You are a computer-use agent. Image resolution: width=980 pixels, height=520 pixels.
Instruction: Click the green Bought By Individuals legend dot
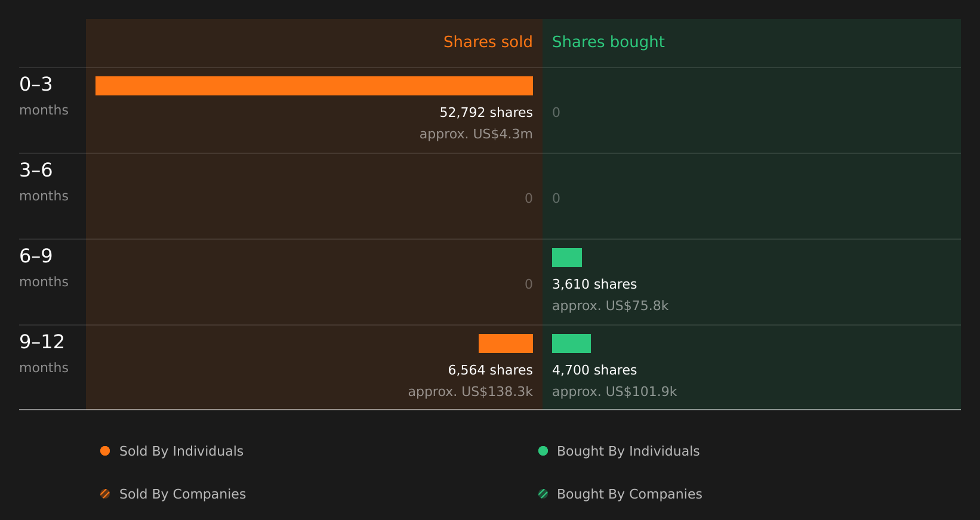click(543, 451)
